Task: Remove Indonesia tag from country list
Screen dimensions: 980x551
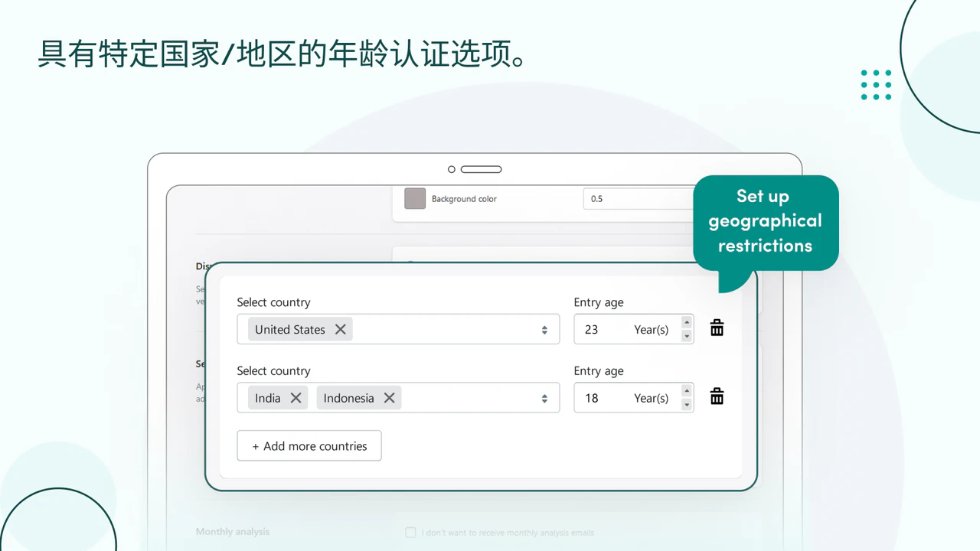Action: (x=389, y=398)
